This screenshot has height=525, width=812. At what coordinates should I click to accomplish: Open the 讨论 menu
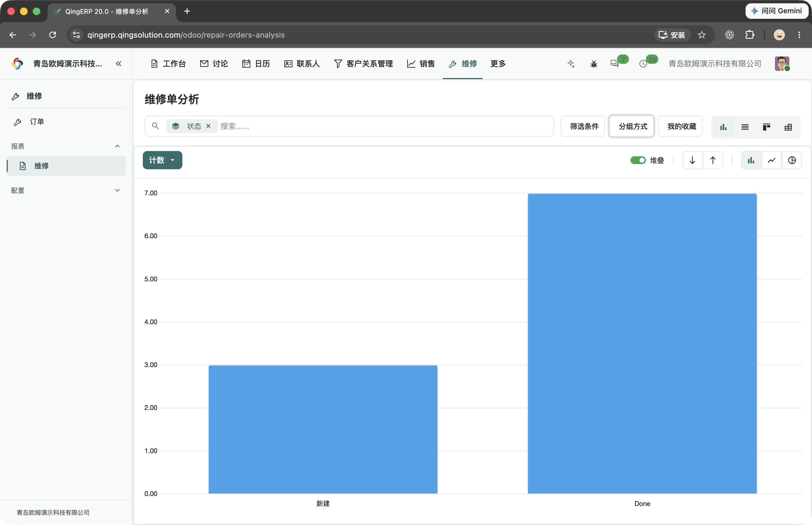point(214,64)
